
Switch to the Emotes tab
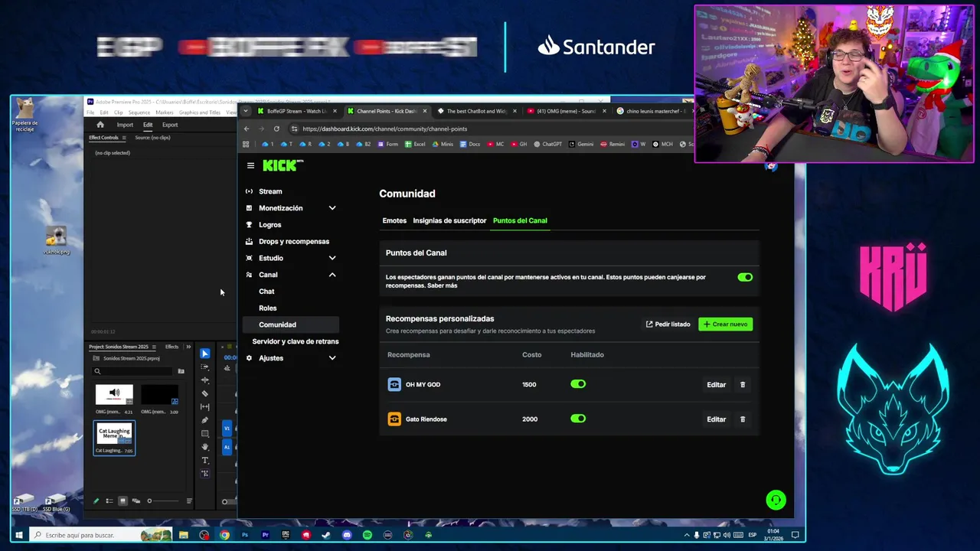[394, 220]
